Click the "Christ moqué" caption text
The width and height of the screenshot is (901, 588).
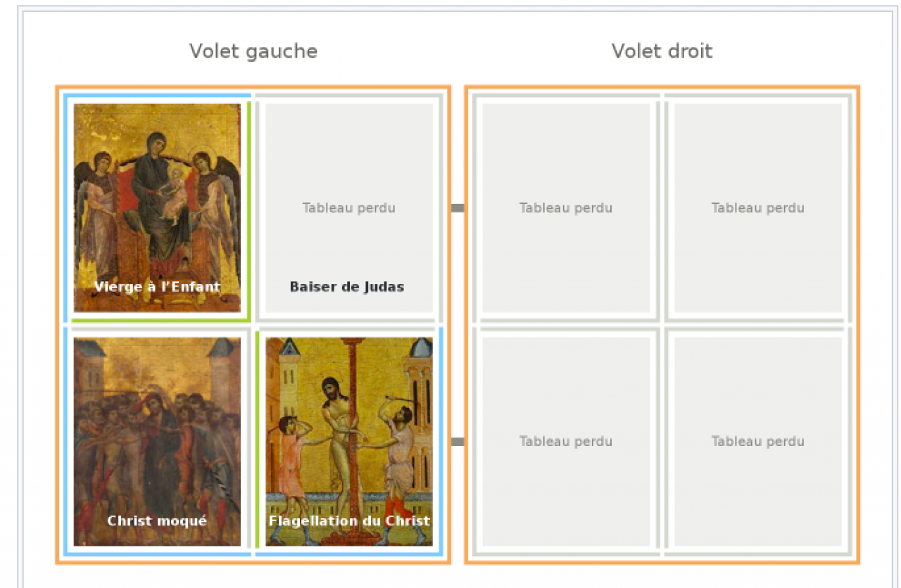[x=157, y=521]
